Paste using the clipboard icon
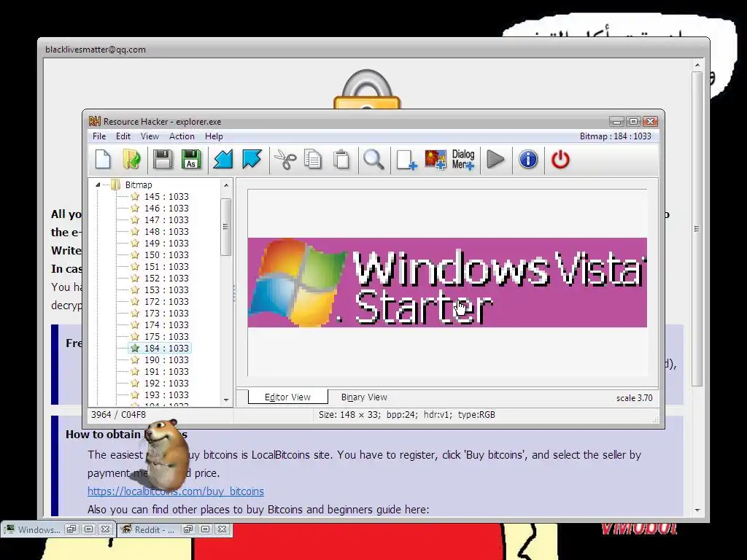This screenshot has width=747, height=560. (341, 160)
